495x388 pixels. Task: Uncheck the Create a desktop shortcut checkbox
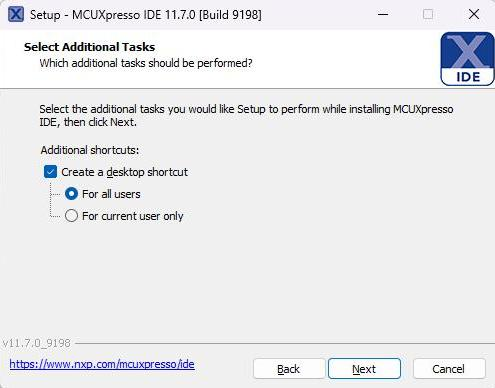click(50, 172)
